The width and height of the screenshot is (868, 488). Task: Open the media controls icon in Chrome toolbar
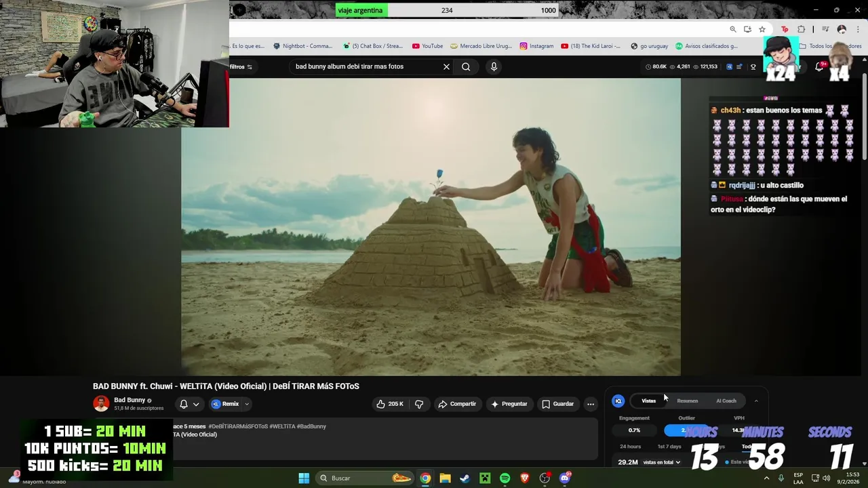click(x=825, y=29)
